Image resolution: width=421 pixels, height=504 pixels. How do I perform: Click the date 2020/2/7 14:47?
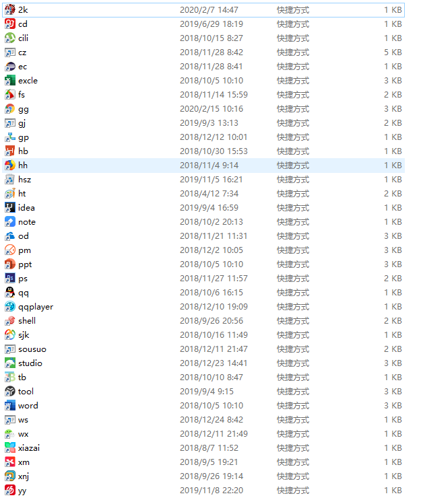209,10
